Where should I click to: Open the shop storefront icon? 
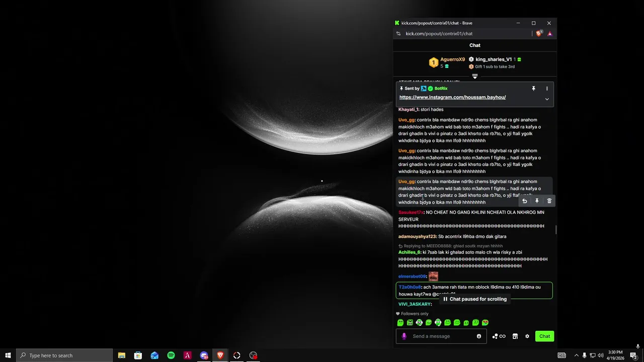pos(515,336)
